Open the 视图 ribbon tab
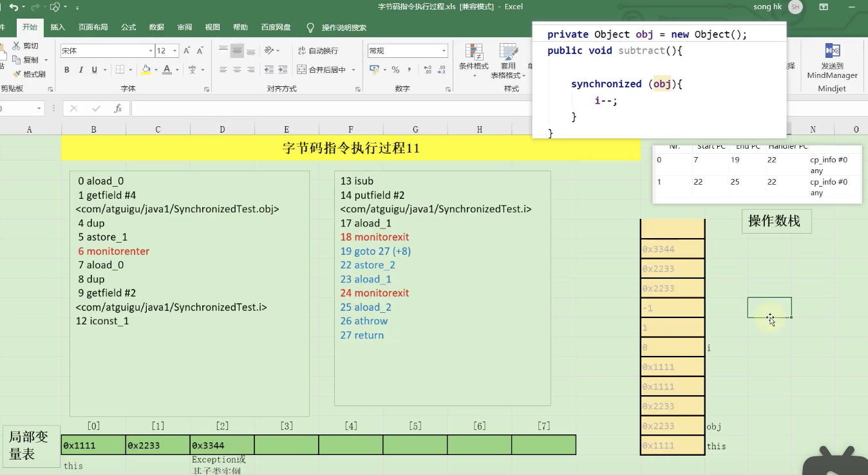 (x=212, y=28)
